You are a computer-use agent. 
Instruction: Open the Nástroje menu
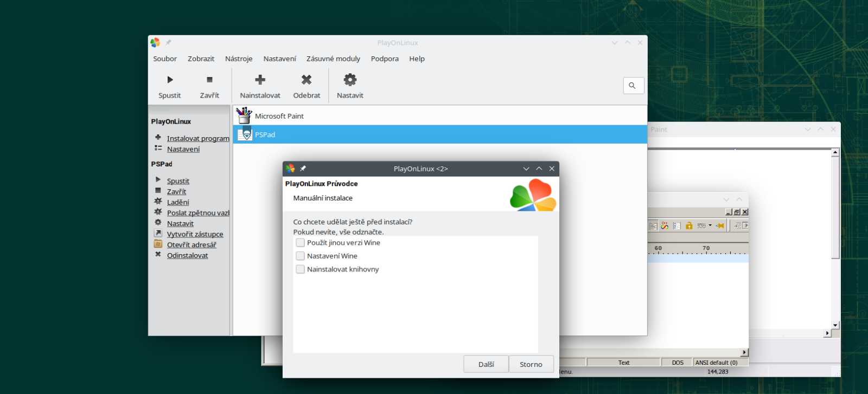pos(239,59)
